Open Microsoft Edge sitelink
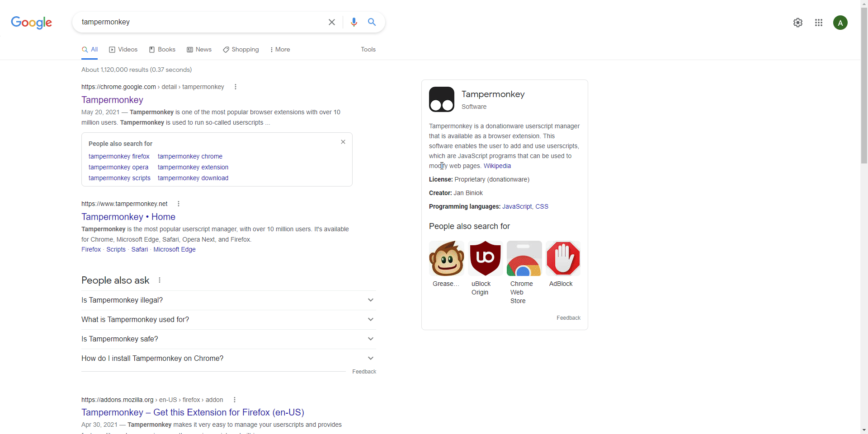868x434 pixels. click(x=175, y=250)
